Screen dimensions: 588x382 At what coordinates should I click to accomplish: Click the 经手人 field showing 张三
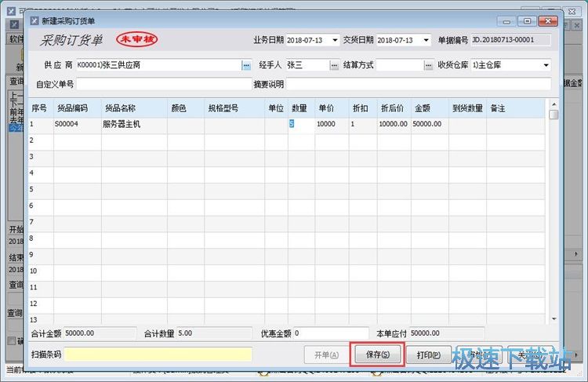(308, 65)
